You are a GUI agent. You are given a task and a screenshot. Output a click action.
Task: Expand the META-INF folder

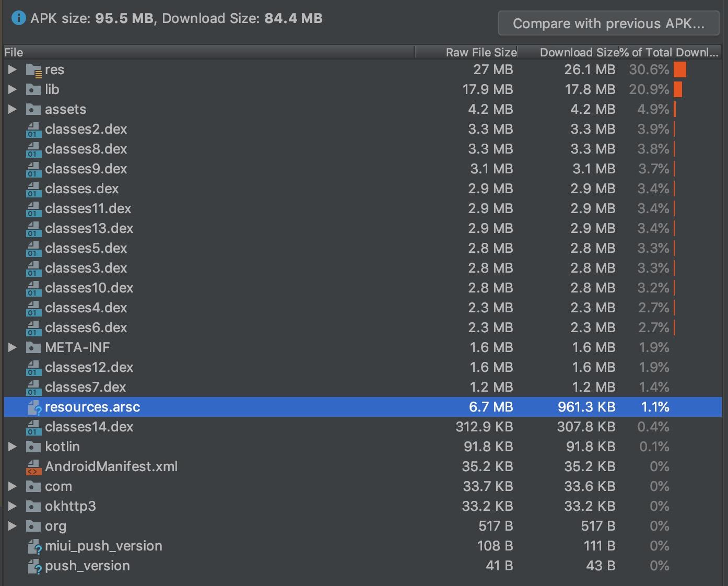[13, 347]
